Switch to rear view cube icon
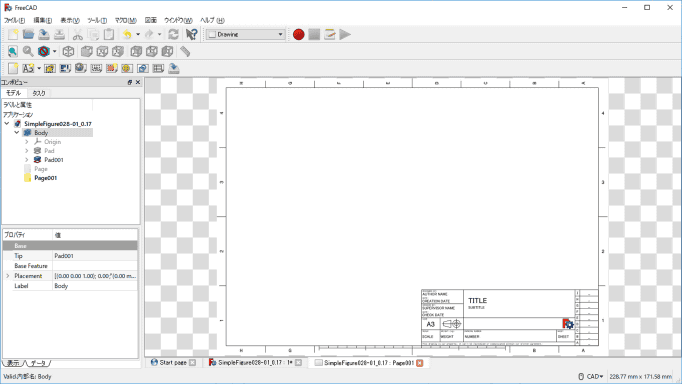The height and width of the screenshot is (384, 682). click(136, 51)
